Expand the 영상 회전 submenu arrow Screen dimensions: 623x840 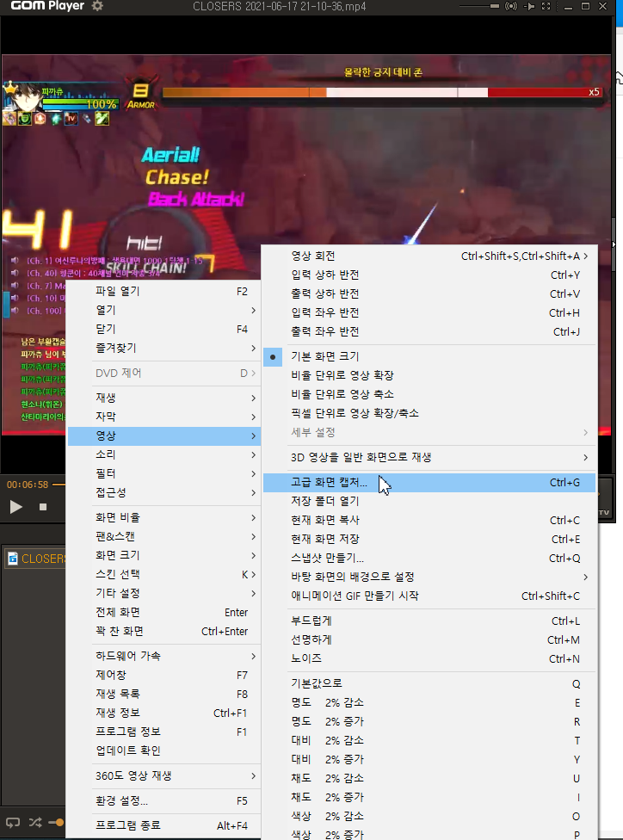[585, 256]
